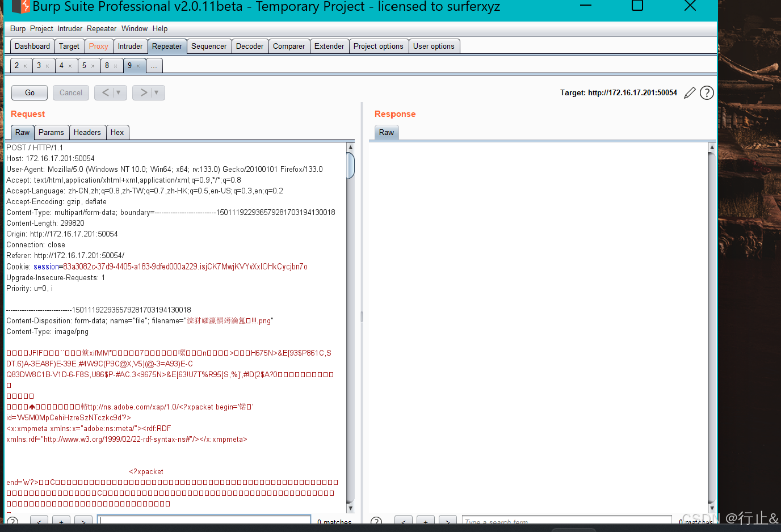Switch to the Comparer tool tab
Screen dimensions: 781x532
click(x=289, y=47)
